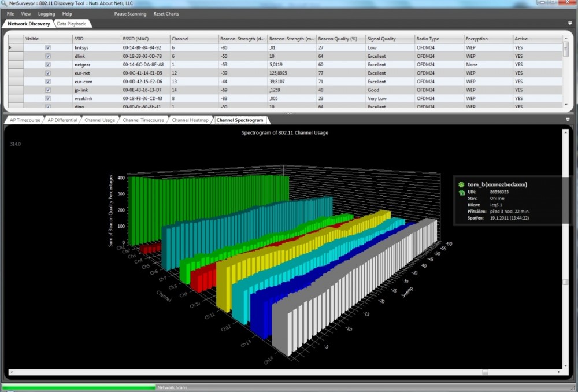Toggle Visible checkbox for netgear row

point(48,65)
